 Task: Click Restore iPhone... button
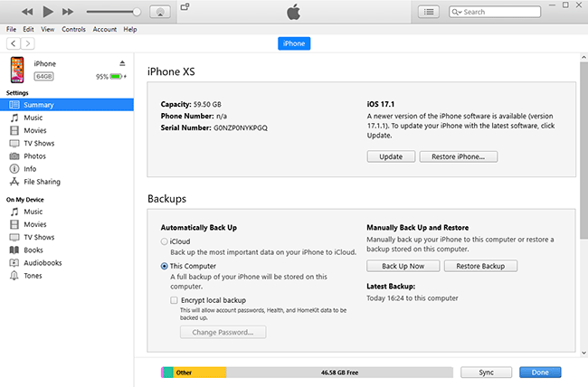[x=459, y=156]
